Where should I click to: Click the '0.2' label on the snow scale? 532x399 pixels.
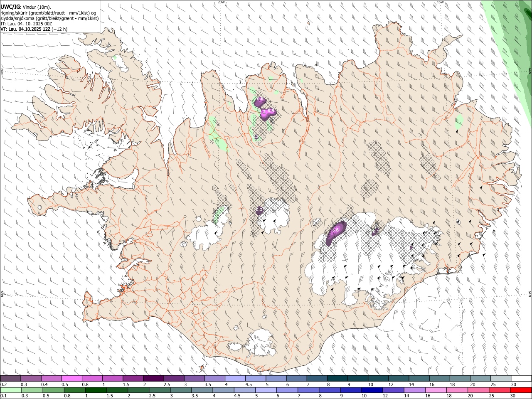click(x=4, y=384)
